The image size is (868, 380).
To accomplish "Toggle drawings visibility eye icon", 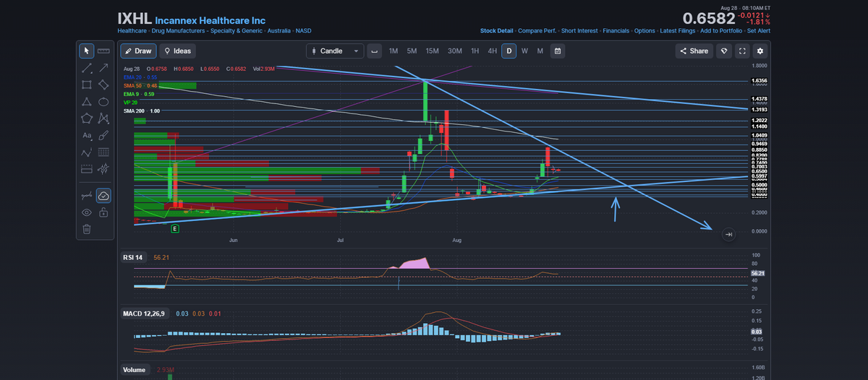I will 87,212.
